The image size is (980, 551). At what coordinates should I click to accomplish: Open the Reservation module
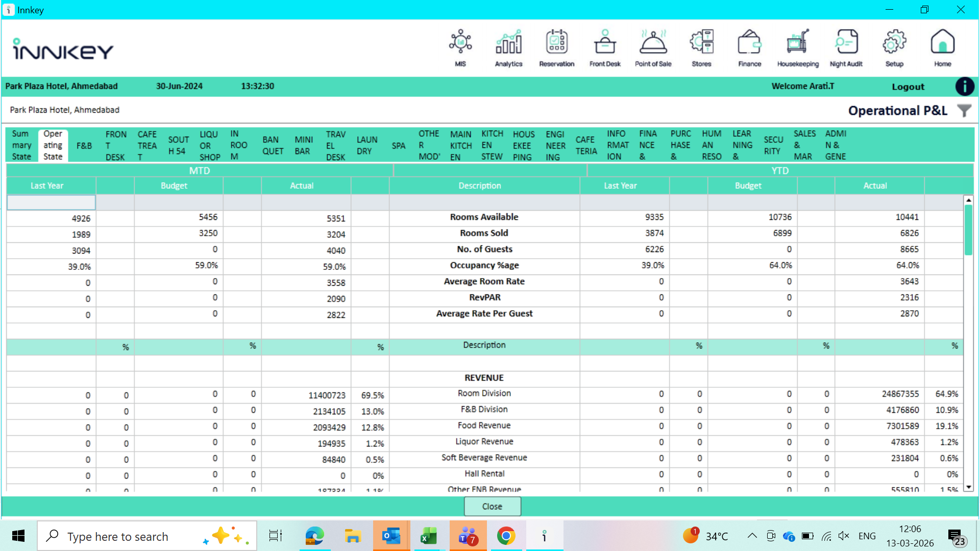coord(556,48)
